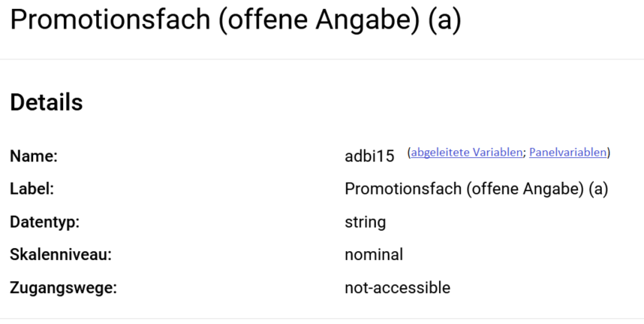The height and width of the screenshot is (324, 644).
Task: Click the nominal scale level value
Action: click(374, 255)
